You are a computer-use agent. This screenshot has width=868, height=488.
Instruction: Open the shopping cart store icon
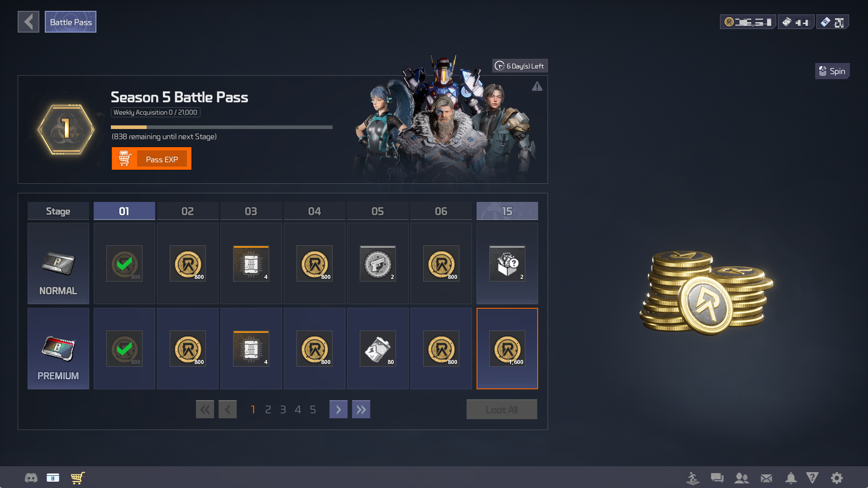tap(78, 478)
